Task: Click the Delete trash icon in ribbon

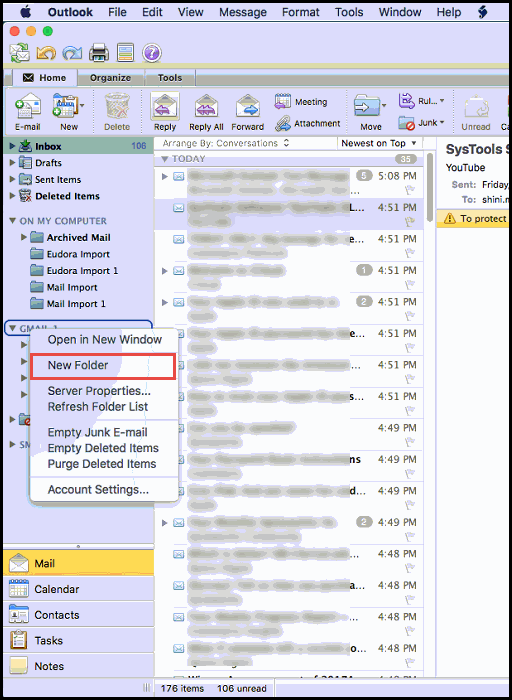Action: [117, 106]
